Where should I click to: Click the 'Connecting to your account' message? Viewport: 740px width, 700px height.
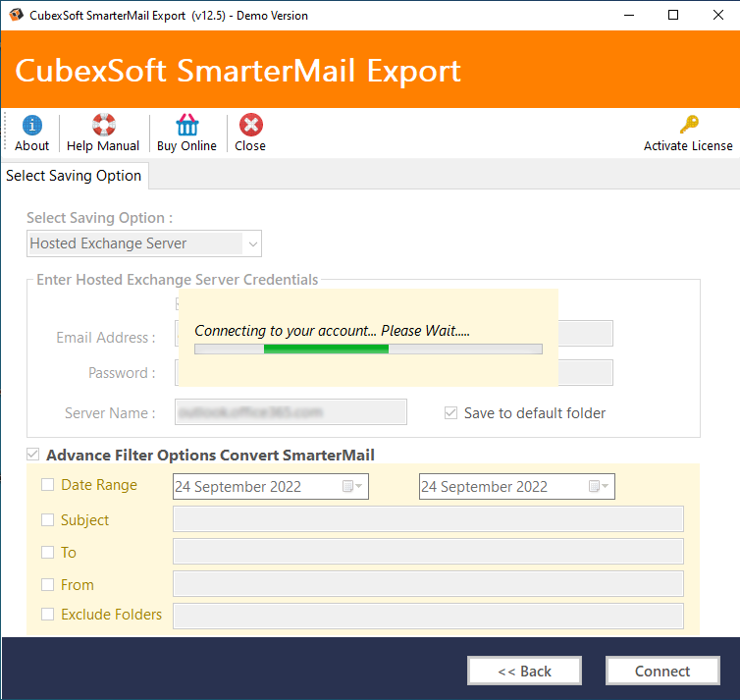point(332,331)
